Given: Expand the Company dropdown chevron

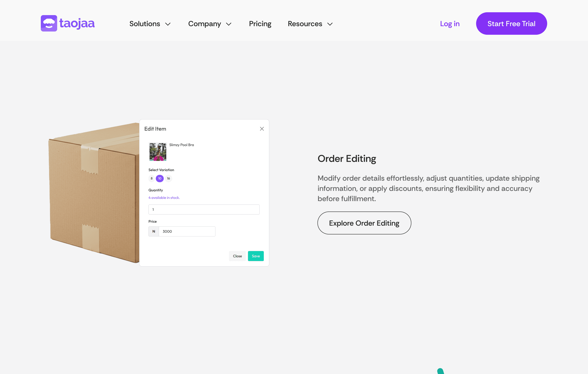Looking at the screenshot, I should point(229,24).
